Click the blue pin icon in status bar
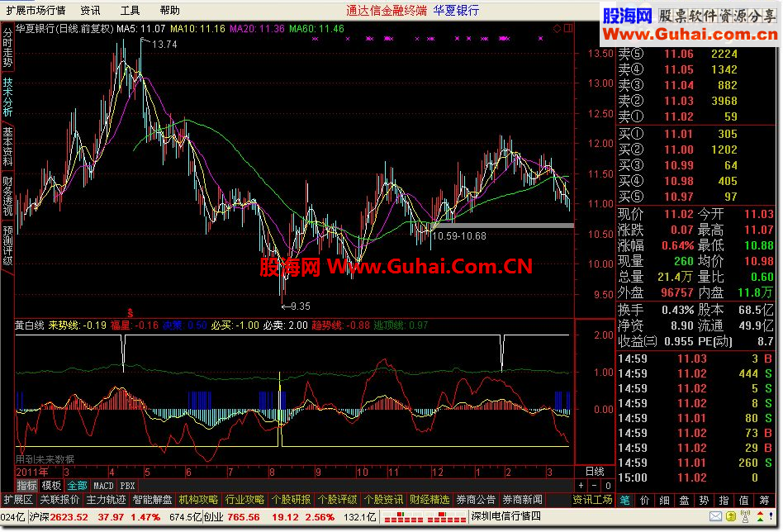Viewport: 783px width, 532px height. click(772, 516)
